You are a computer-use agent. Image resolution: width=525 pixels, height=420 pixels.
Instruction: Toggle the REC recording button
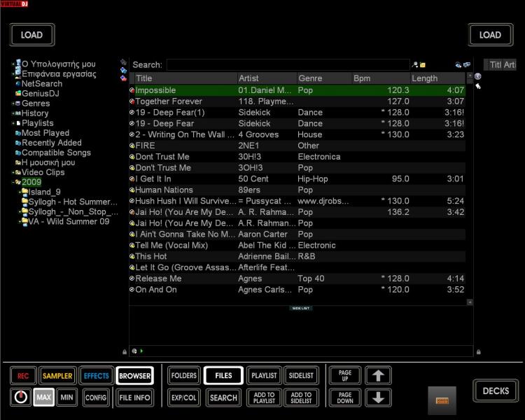pos(23,376)
